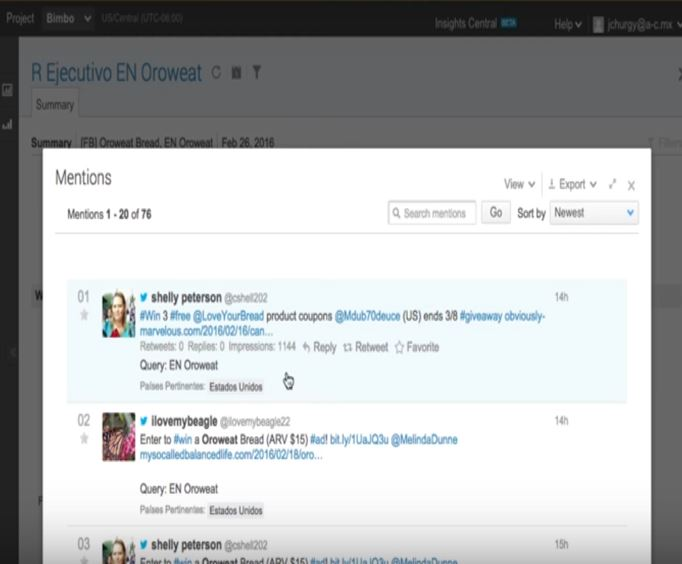
Task: Open the bar chart icon in the left sidebar
Action: [x=7, y=124]
